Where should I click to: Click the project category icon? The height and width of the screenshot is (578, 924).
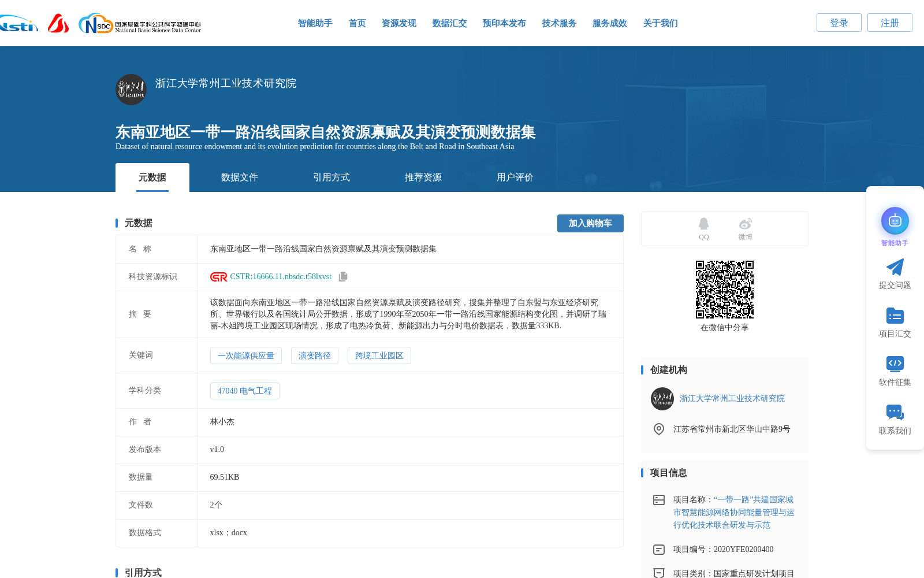point(659,573)
